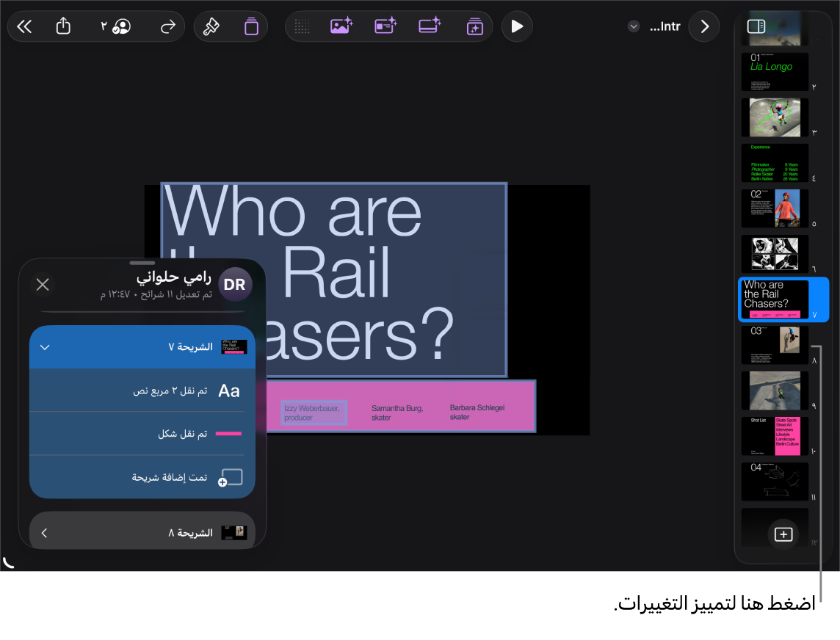840x640 pixels.
Task: Toggle the slide navigator sidebar icon
Action: [x=756, y=26]
